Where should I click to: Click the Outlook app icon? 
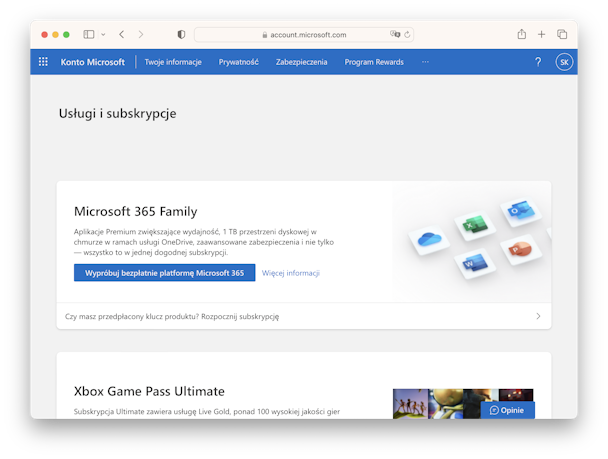[x=520, y=211]
